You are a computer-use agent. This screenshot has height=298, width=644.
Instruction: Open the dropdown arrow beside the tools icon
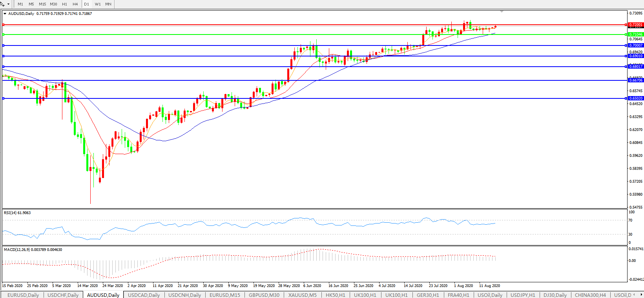coord(8,4)
